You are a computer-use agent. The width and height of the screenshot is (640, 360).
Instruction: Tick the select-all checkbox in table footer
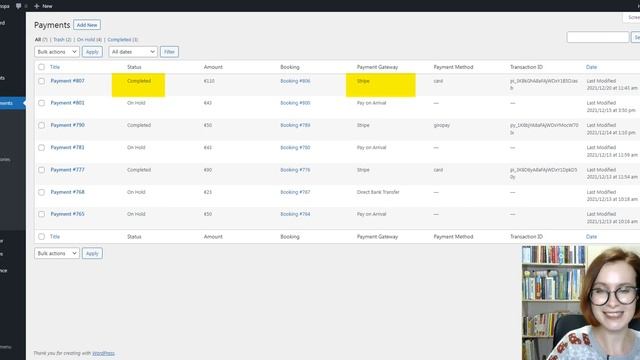[41, 237]
